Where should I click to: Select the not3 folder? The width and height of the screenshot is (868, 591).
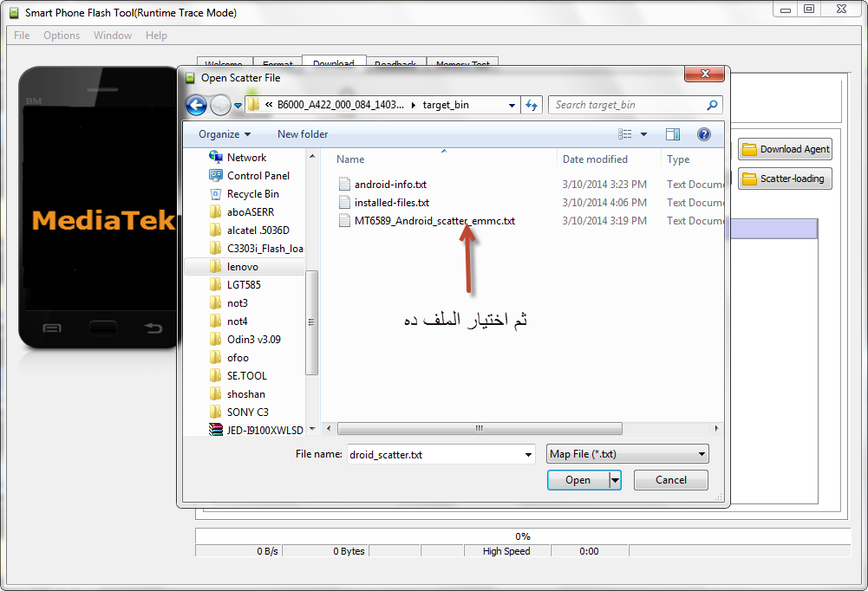pos(230,303)
